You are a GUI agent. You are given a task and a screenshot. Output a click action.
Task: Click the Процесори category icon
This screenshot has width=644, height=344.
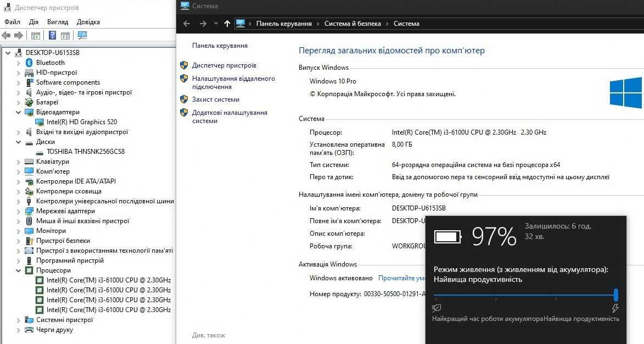pyautogui.click(x=29, y=270)
